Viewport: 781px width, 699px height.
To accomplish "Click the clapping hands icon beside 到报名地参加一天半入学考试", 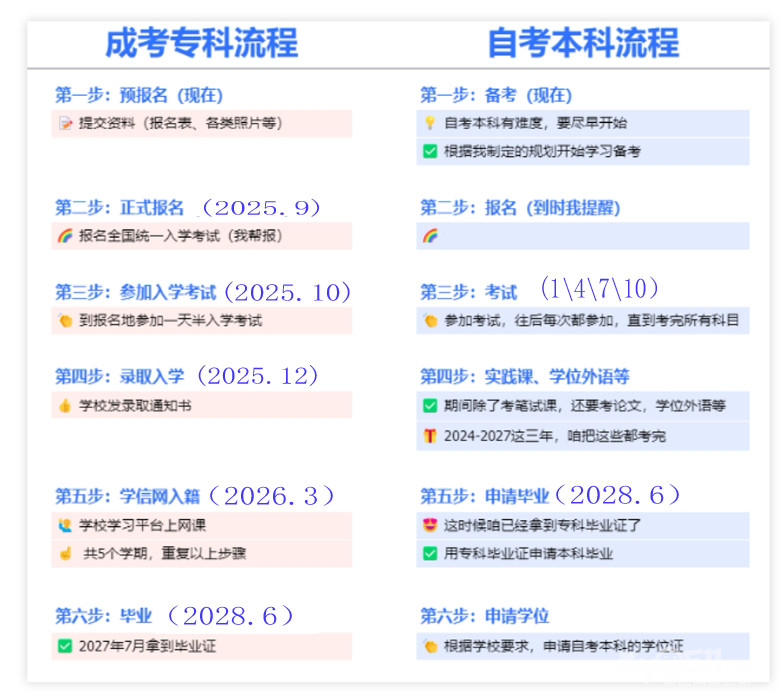I will point(66,321).
